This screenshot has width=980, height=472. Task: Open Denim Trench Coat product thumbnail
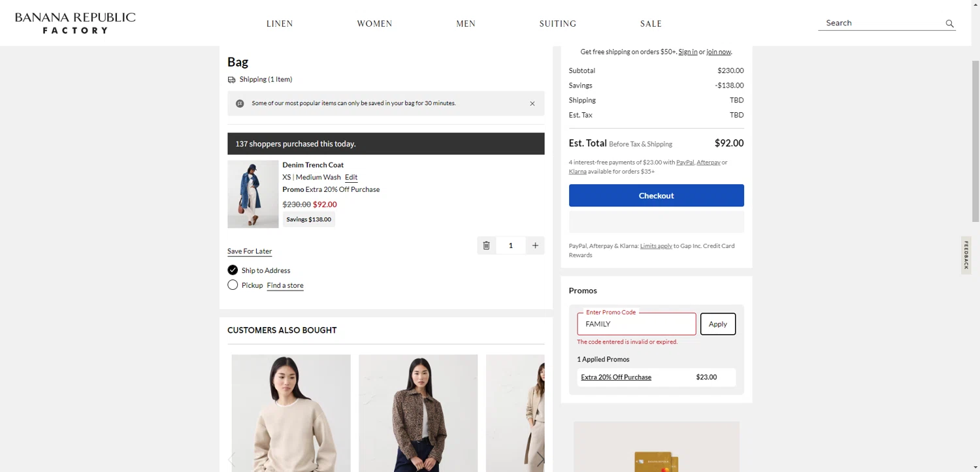253,194
